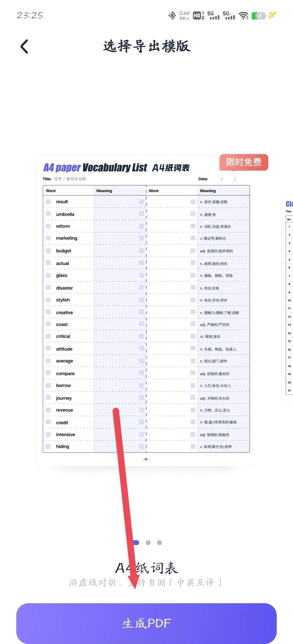Tap the next template preview at right edge
Image resolution: width=293 pixels, height=644 pixels.
pyautogui.click(x=288, y=299)
